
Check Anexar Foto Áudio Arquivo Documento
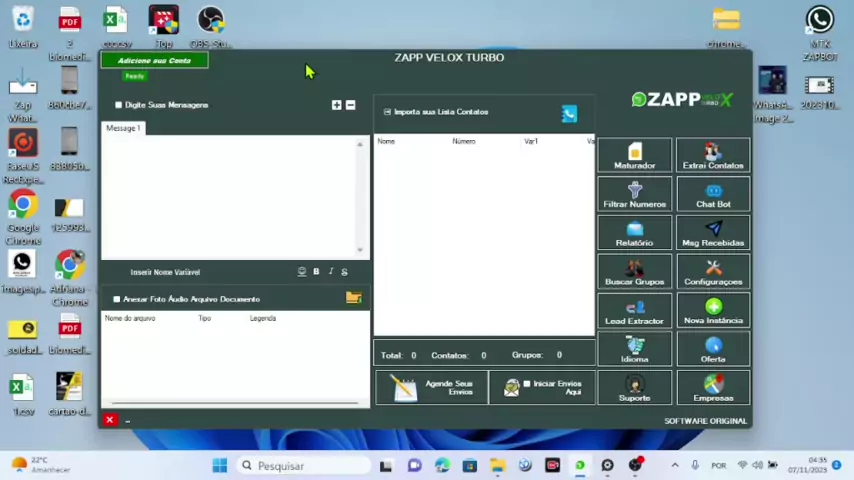click(117, 299)
